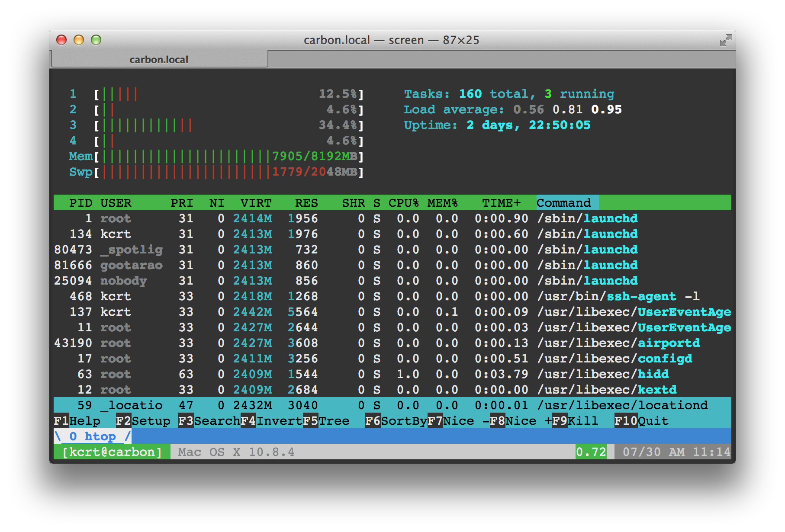Select the ssh-agent process row
This screenshot has height=532, width=785.
coord(392,296)
